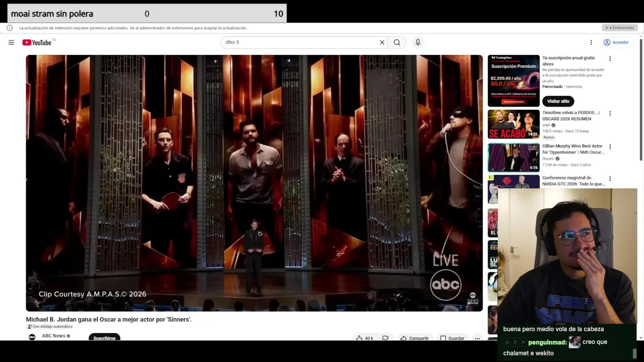Open options menu for Cillian Murphy video
This screenshot has height=362, width=644.
click(x=610, y=147)
